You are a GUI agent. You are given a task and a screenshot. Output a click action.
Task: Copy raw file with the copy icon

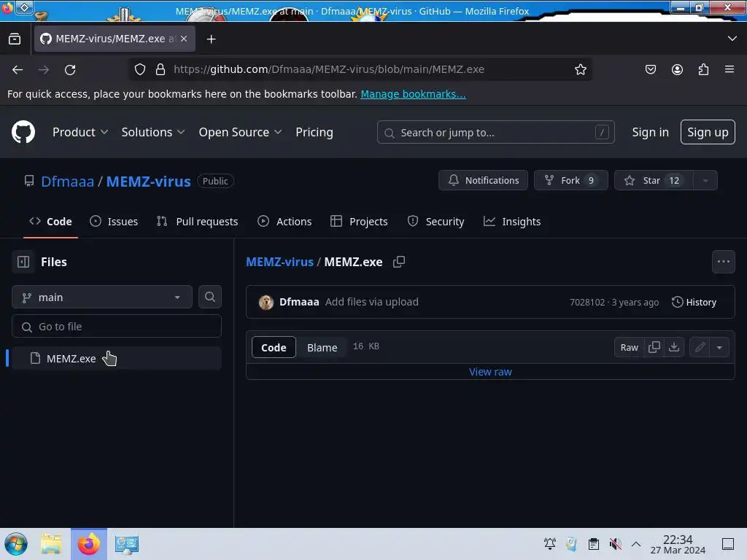[x=654, y=347]
